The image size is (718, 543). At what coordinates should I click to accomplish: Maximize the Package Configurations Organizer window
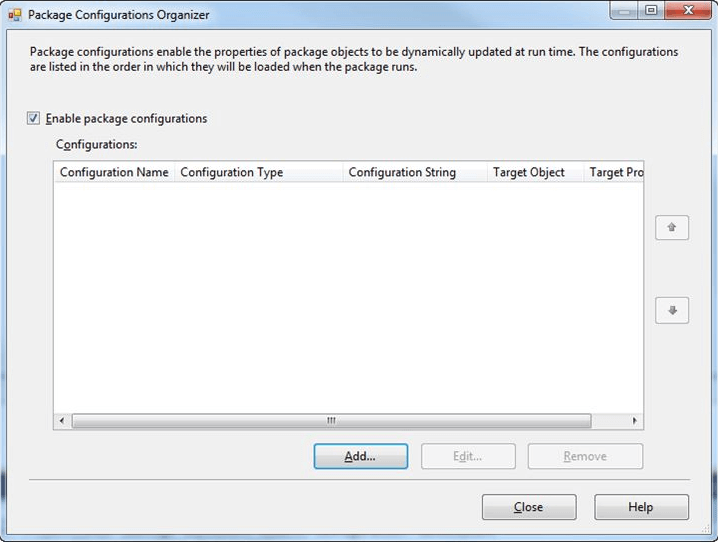651,10
